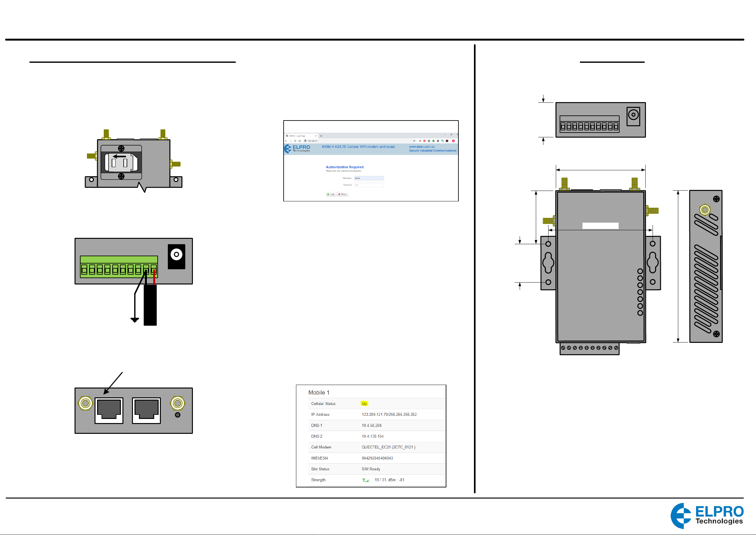This screenshot has height=535, width=756.
Task: Click the browser home icon
Action: coord(300,141)
